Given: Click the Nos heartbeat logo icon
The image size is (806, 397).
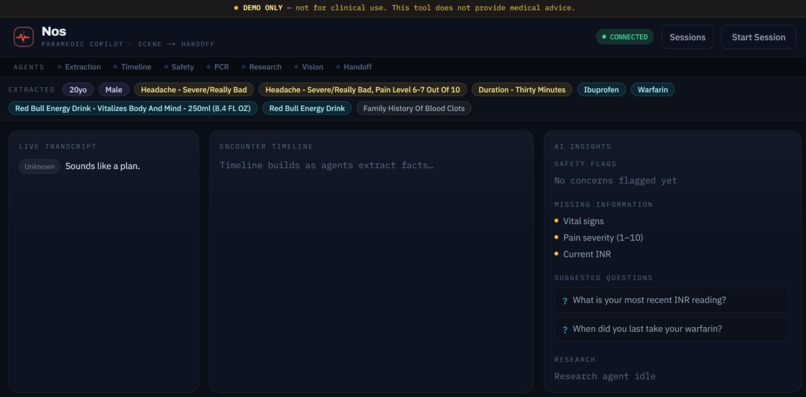Looking at the screenshot, I should [24, 37].
